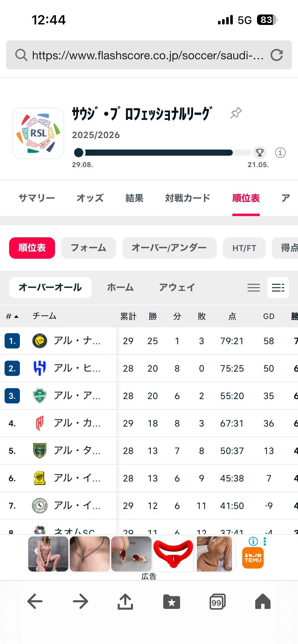Viewport: 298px width, 644px height.
Task: Tap the URL address field
Action: (148, 55)
